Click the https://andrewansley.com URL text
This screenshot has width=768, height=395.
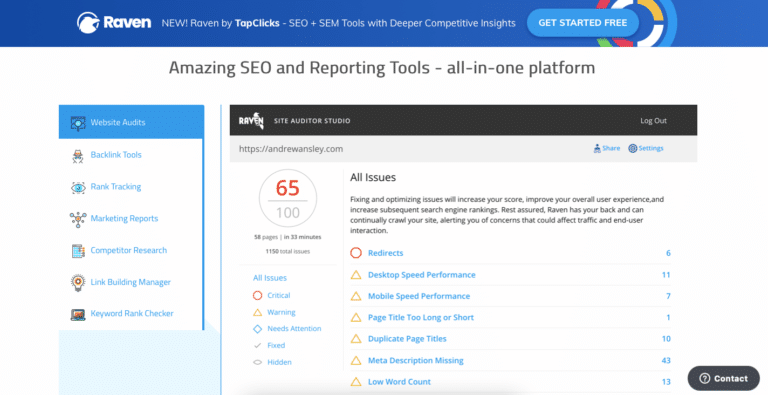click(291, 148)
